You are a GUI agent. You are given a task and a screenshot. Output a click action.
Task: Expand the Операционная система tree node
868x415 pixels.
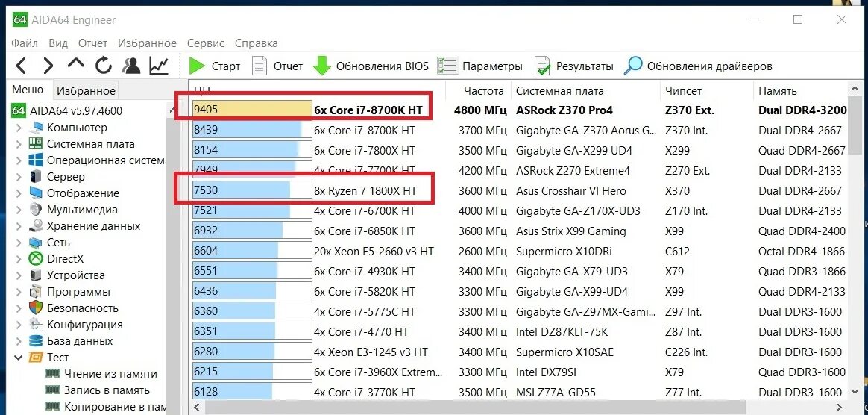(x=19, y=160)
